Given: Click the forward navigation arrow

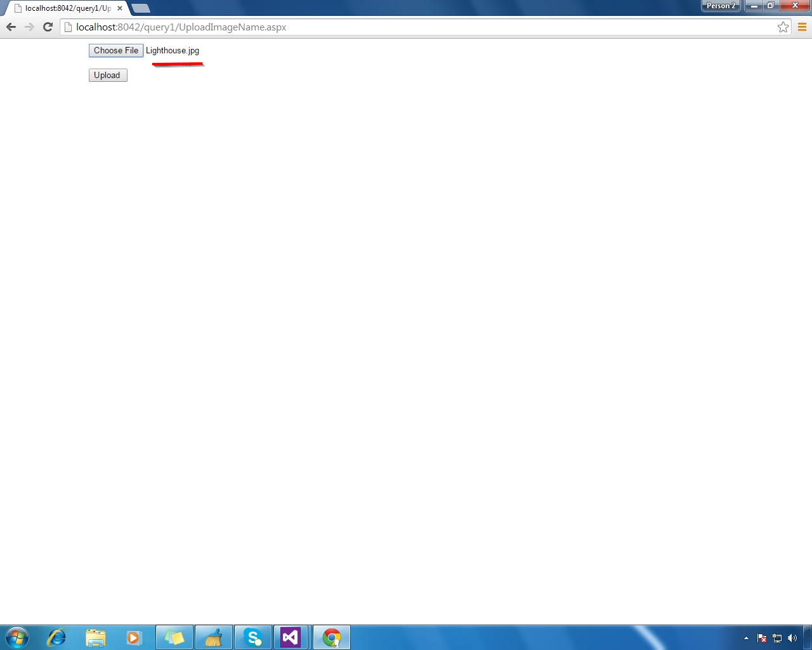Looking at the screenshot, I should coord(29,27).
